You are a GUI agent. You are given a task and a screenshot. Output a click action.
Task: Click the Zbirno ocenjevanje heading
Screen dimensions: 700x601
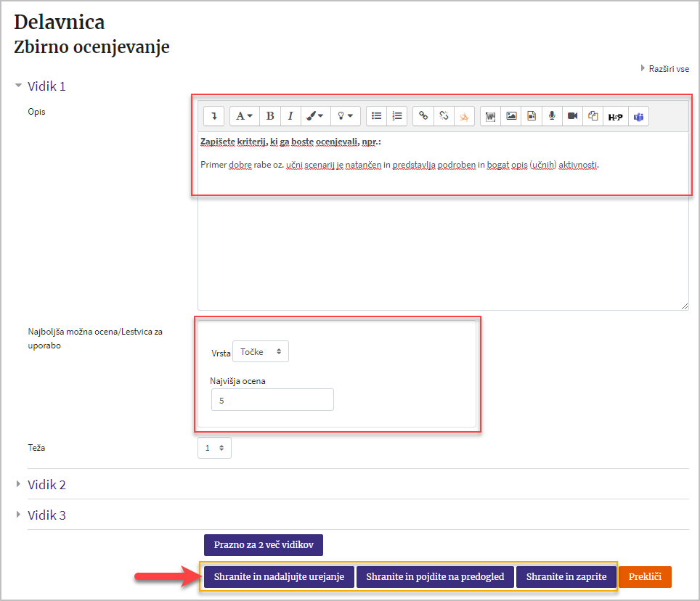pos(91,47)
